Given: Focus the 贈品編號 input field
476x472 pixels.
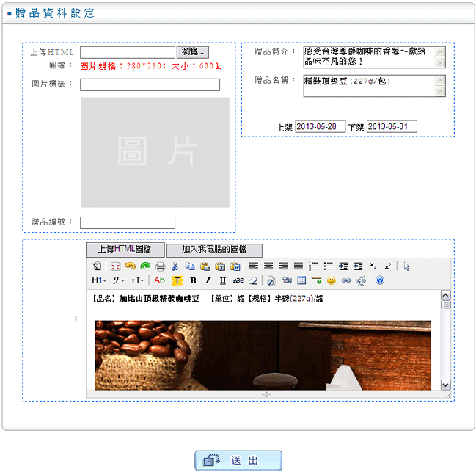Looking at the screenshot, I should [128, 222].
